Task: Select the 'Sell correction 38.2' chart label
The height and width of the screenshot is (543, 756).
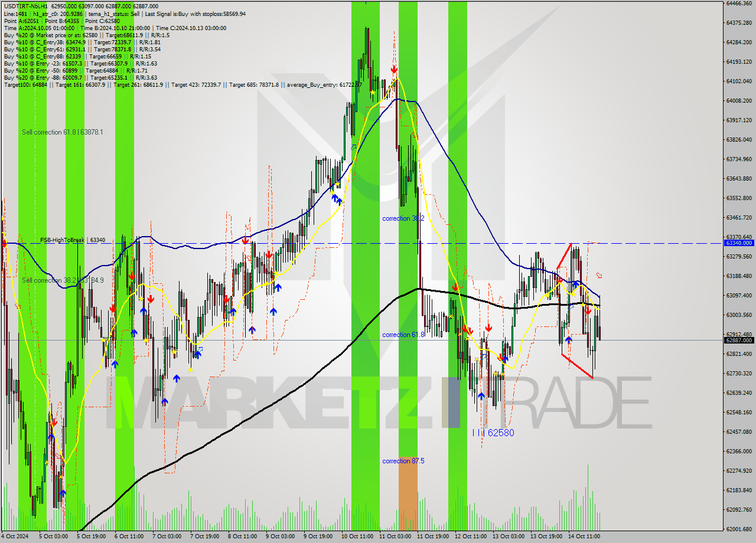Action: point(63,280)
